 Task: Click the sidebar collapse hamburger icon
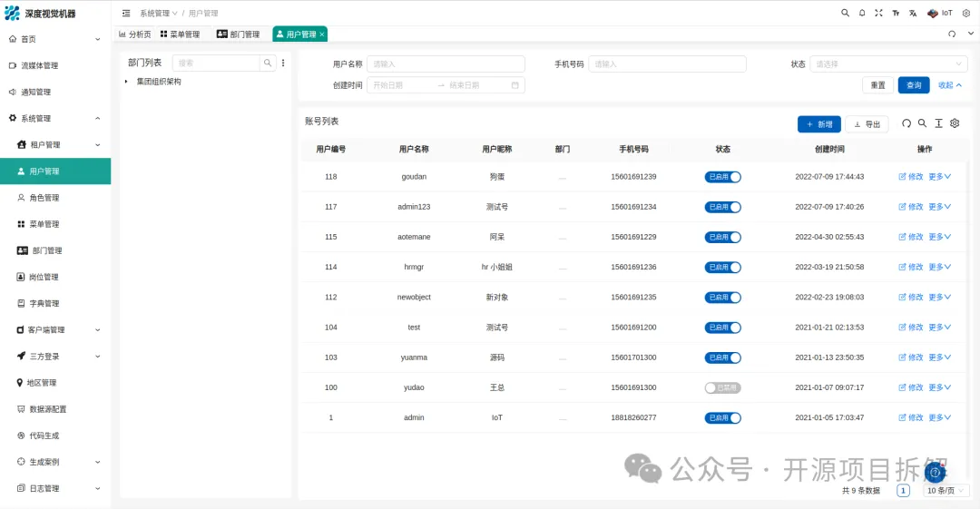coord(126,13)
